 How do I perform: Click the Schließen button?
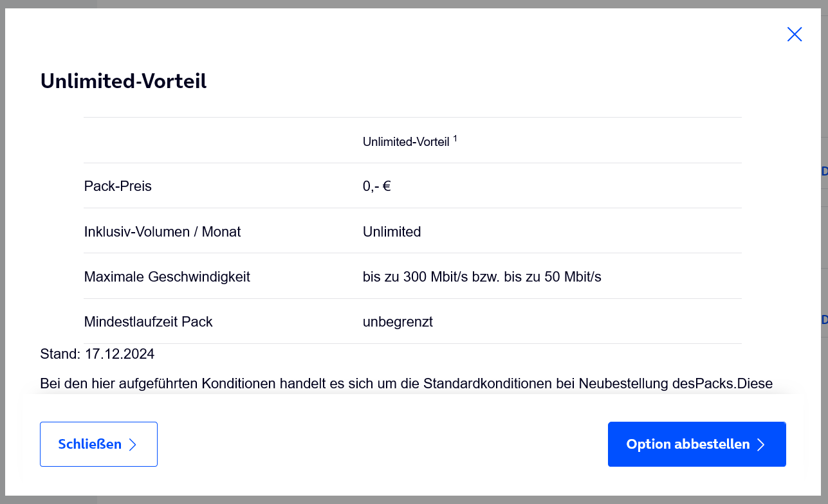[98, 444]
